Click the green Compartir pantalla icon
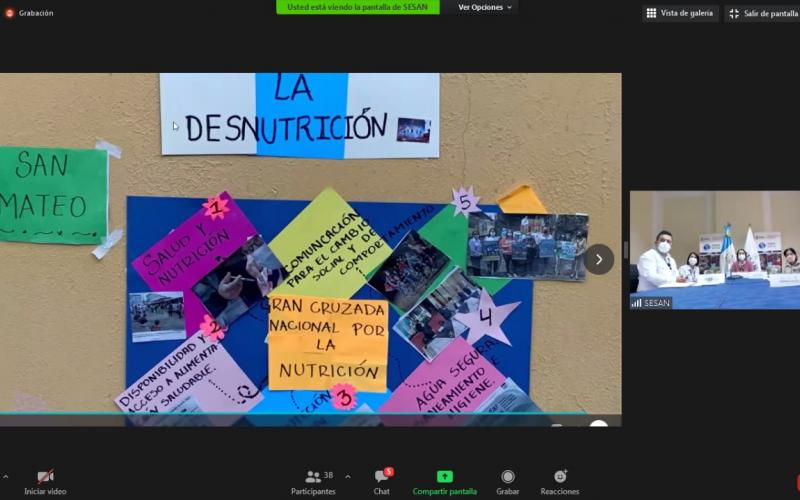800x500 pixels. pyautogui.click(x=445, y=476)
